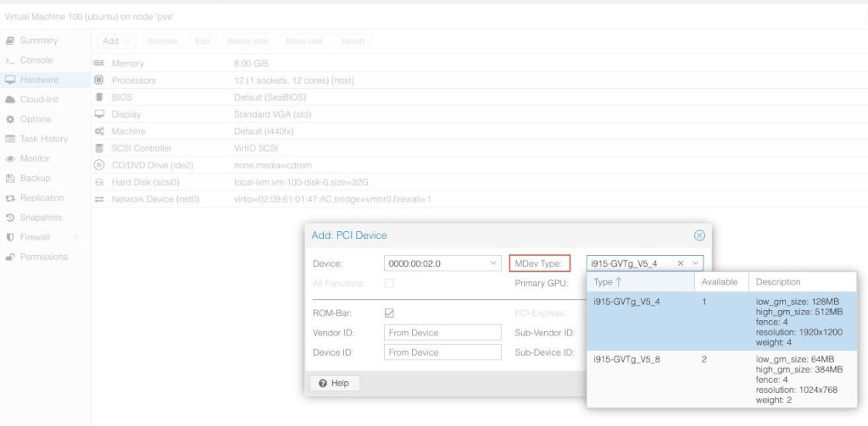
Task: Open the Summary sidebar section
Action: pos(38,41)
